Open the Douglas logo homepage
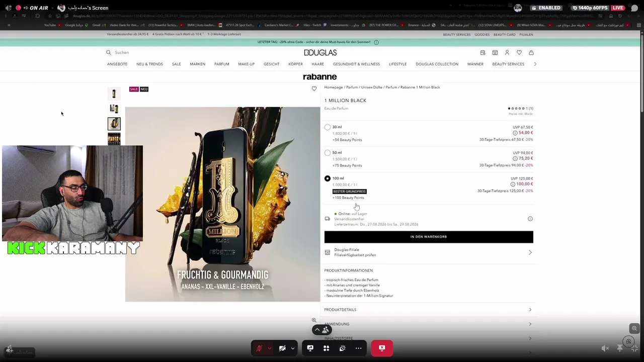 click(x=320, y=52)
